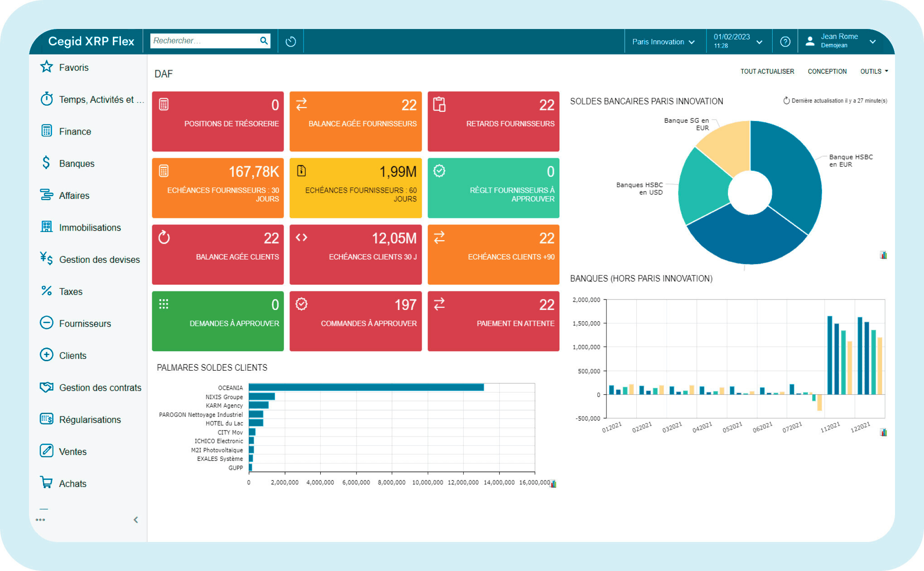Expand the Paris Innovation company dropdown
Viewport: 924px width, 571px height.
(663, 42)
